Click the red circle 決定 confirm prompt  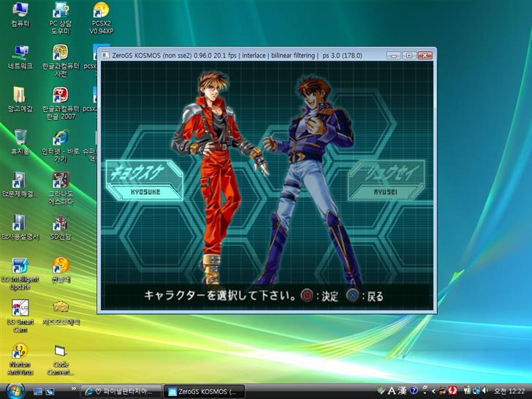(x=319, y=296)
